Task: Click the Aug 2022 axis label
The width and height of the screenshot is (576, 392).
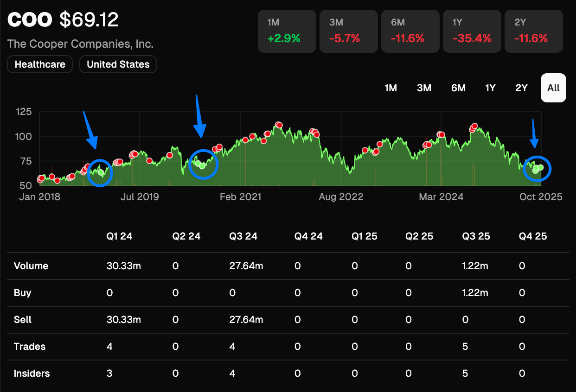Action: pyautogui.click(x=341, y=197)
